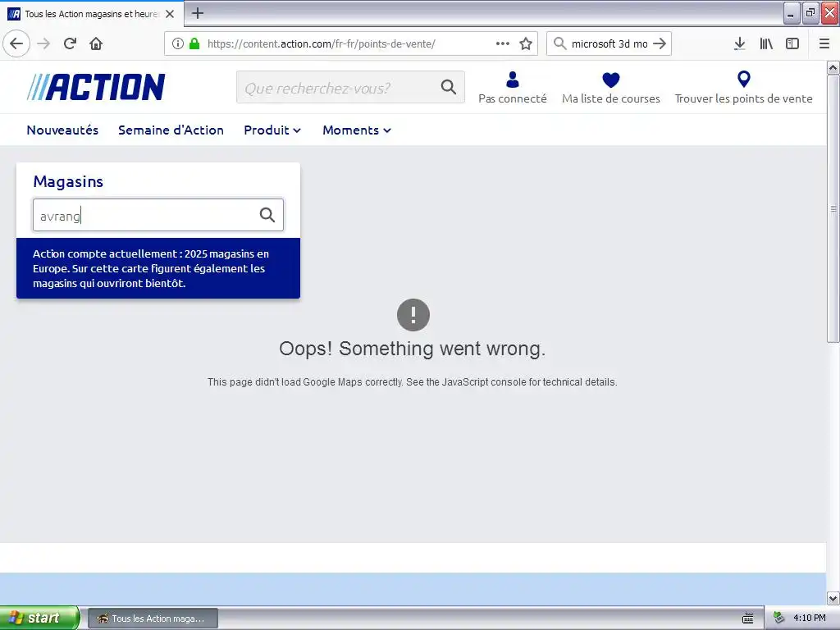
Task: Open Semaine d'Action menu item
Action: click(171, 130)
